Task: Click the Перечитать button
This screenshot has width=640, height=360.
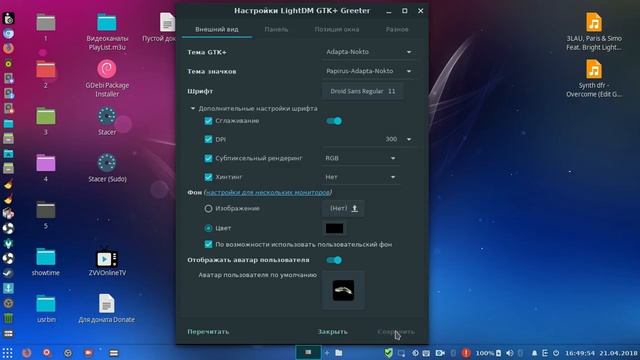Action: click(208, 332)
